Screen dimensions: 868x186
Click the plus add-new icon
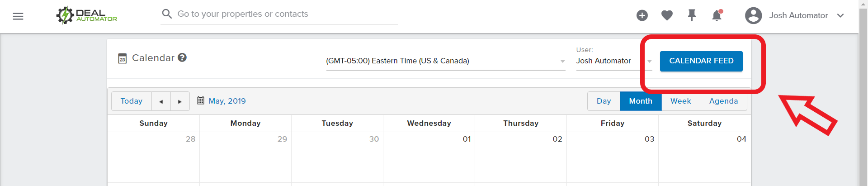pyautogui.click(x=642, y=15)
